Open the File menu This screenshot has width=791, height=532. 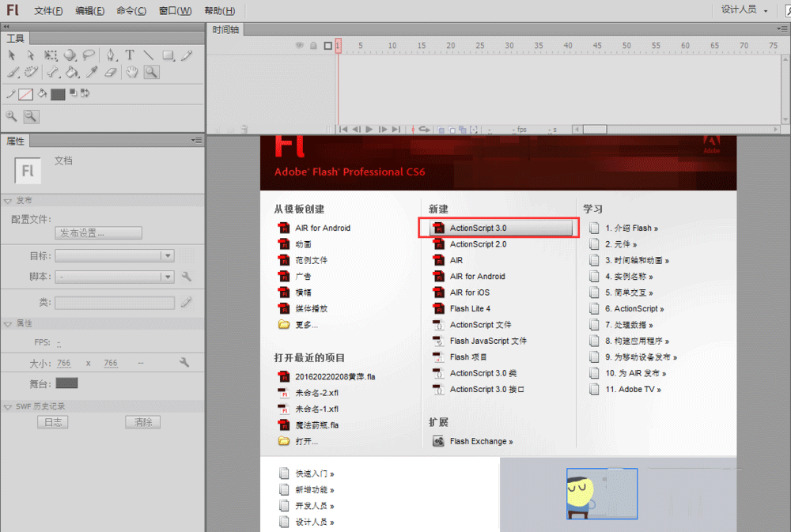(48, 10)
